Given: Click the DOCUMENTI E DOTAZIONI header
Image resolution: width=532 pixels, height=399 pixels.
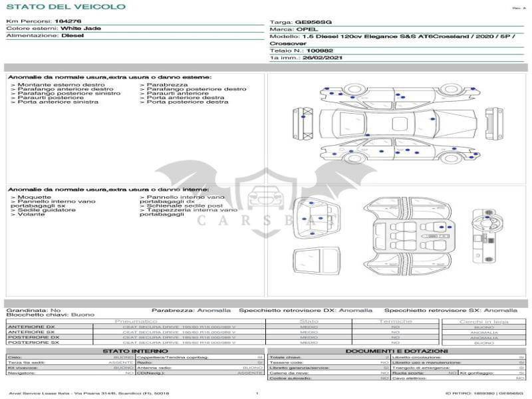Looking at the screenshot, I should coord(396,351).
